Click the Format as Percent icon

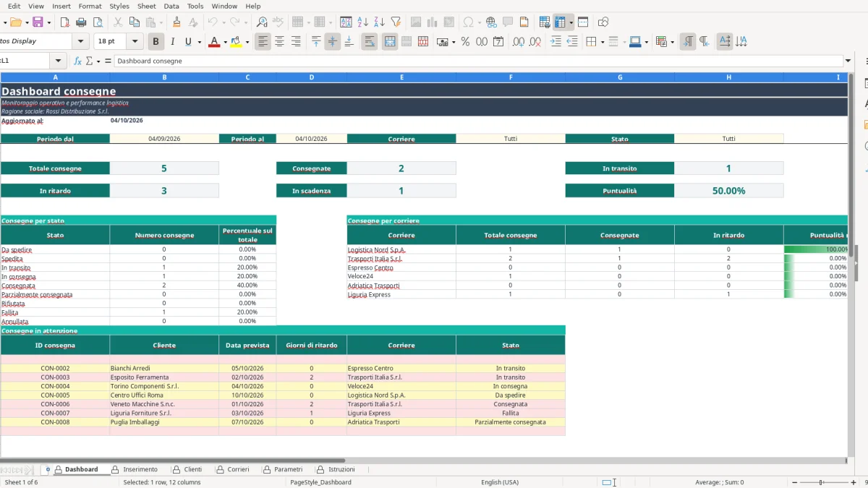pos(465,42)
